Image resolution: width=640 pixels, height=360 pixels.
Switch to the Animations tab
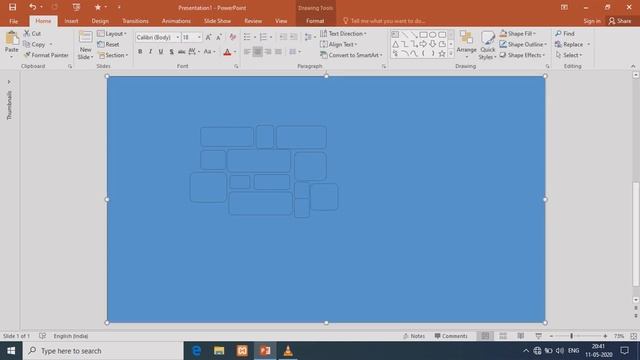[176, 21]
